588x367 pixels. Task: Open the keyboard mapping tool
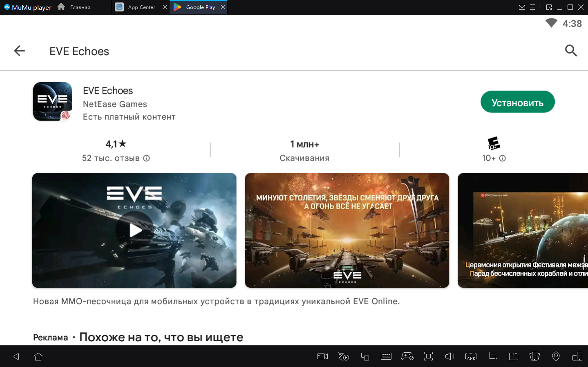click(386, 356)
